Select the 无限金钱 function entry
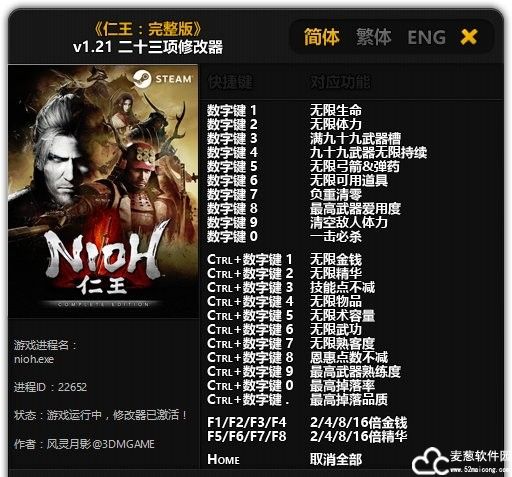The image size is (512, 477). (336, 259)
